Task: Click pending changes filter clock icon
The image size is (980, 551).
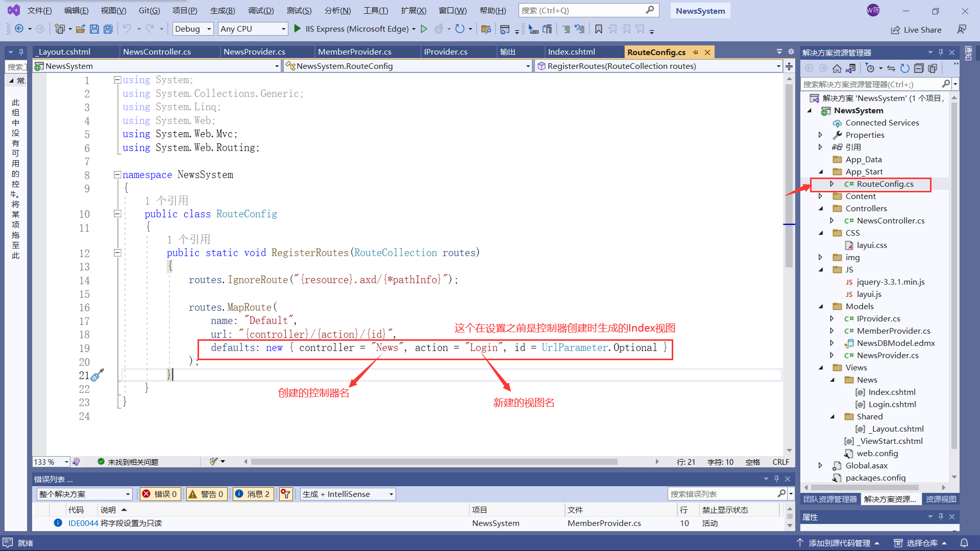Action: click(x=870, y=68)
